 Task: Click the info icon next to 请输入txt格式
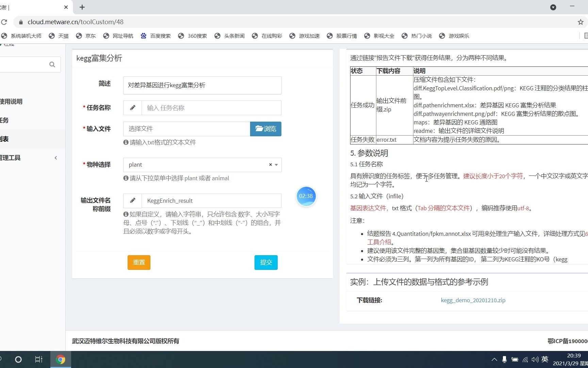click(x=126, y=142)
